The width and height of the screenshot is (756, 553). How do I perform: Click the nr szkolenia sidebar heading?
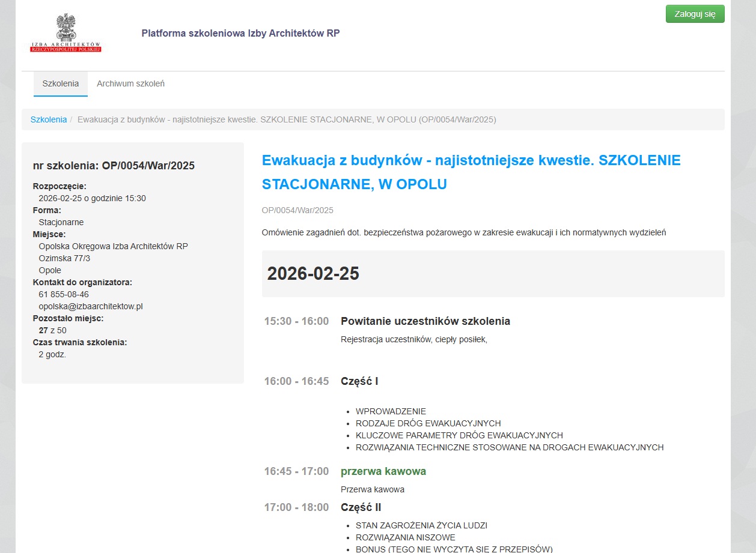tap(114, 166)
